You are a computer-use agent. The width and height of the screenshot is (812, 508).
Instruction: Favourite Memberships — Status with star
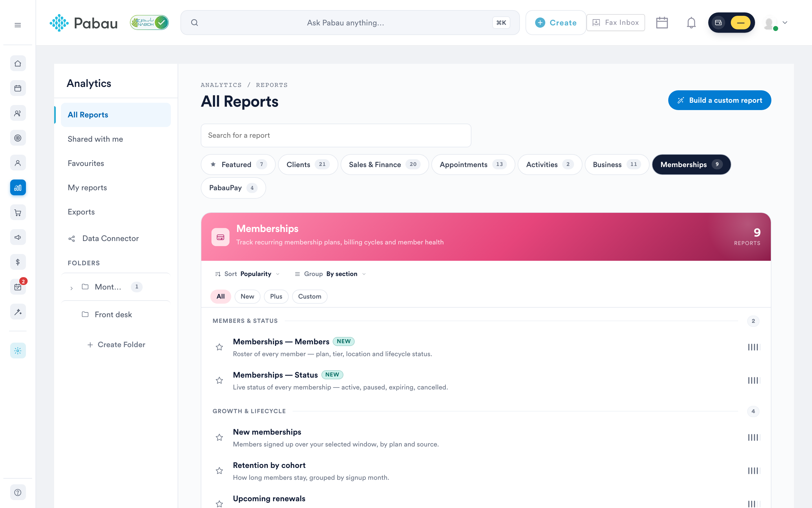tap(219, 380)
